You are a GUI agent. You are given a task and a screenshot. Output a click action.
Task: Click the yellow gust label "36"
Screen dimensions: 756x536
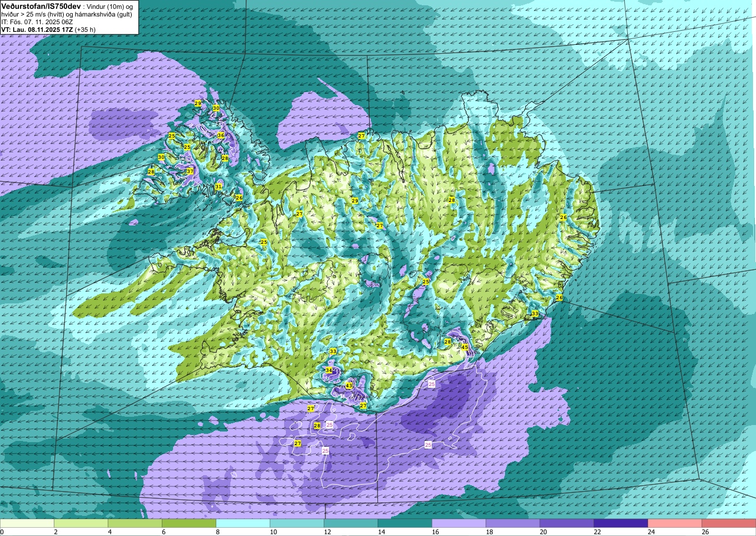220,135
